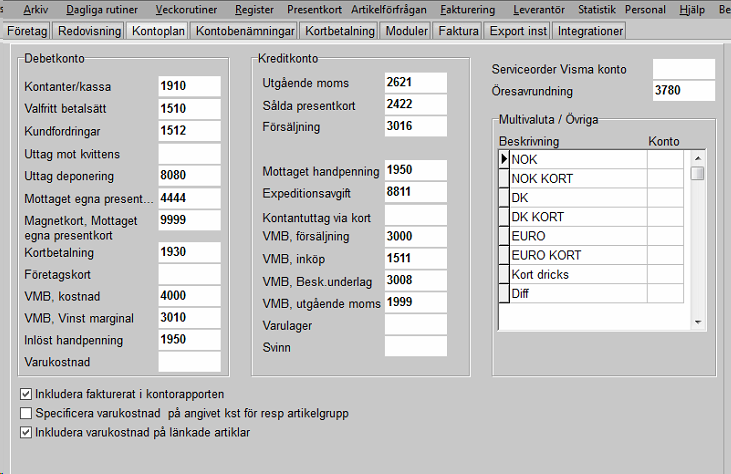Click the Konto cell for Kort dricks
731x474 pixels.
coord(665,274)
